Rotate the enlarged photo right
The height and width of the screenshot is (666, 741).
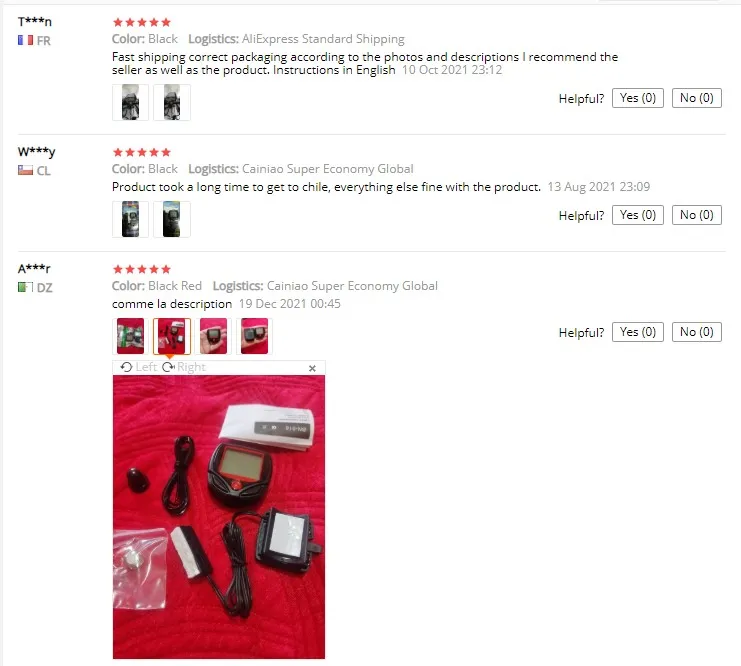pos(184,367)
